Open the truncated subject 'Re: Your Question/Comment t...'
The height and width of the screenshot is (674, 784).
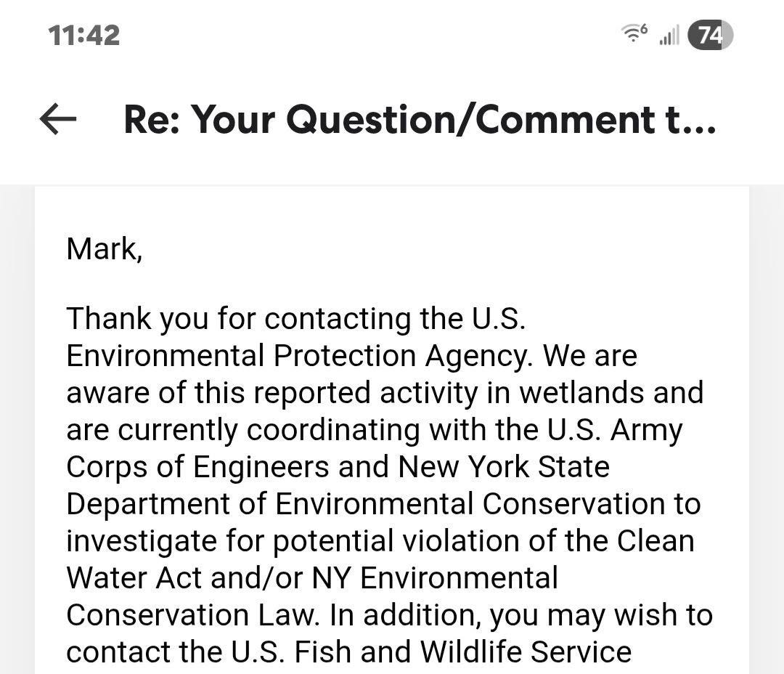pyautogui.click(x=420, y=119)
